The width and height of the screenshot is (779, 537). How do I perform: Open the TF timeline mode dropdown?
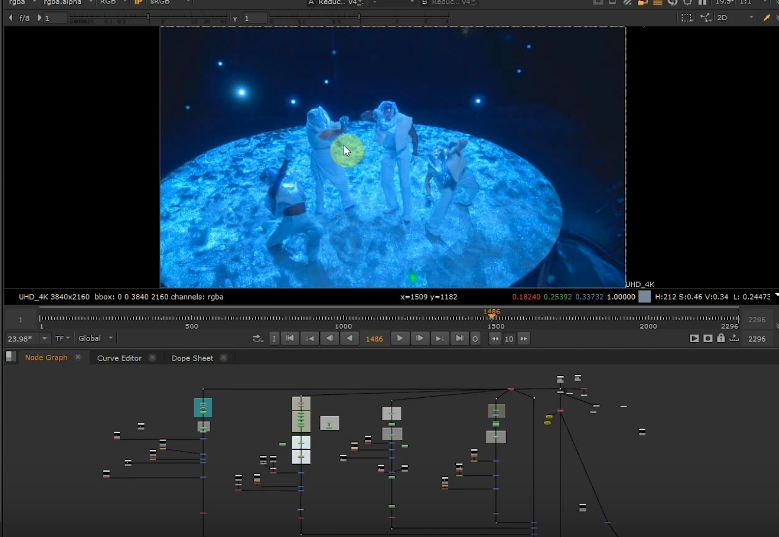(62, 338)
